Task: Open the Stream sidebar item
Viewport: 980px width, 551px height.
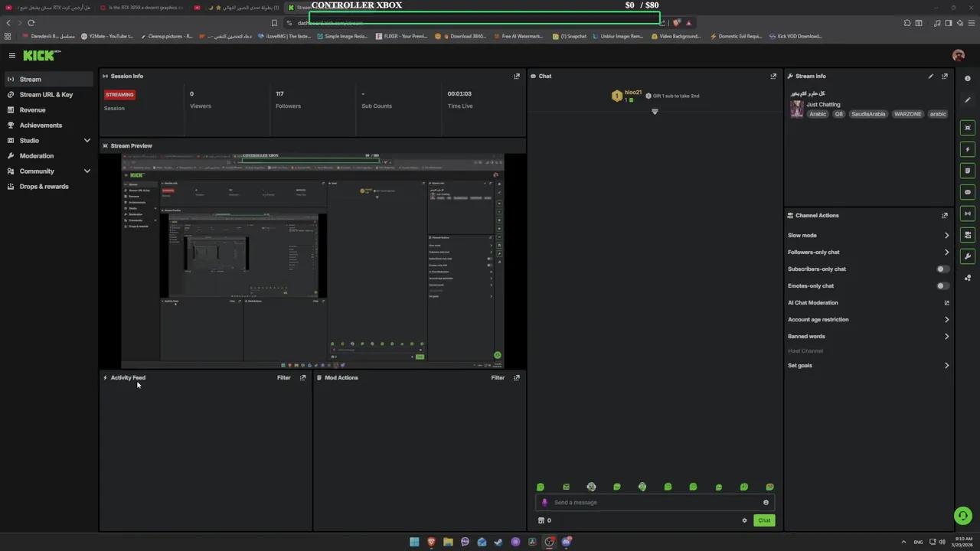Action: (x=49, y=80)
